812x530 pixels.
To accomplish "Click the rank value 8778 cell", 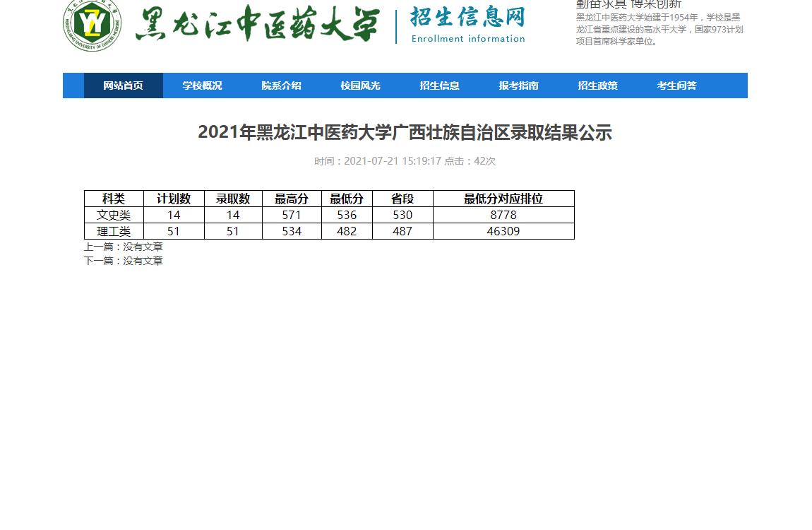I will click(504, 215).
